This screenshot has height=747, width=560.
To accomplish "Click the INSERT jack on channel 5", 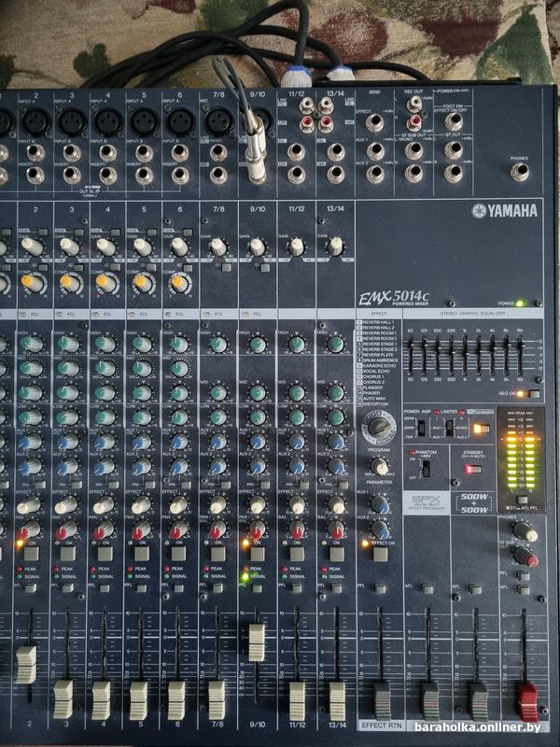I will tap(144, 176).
